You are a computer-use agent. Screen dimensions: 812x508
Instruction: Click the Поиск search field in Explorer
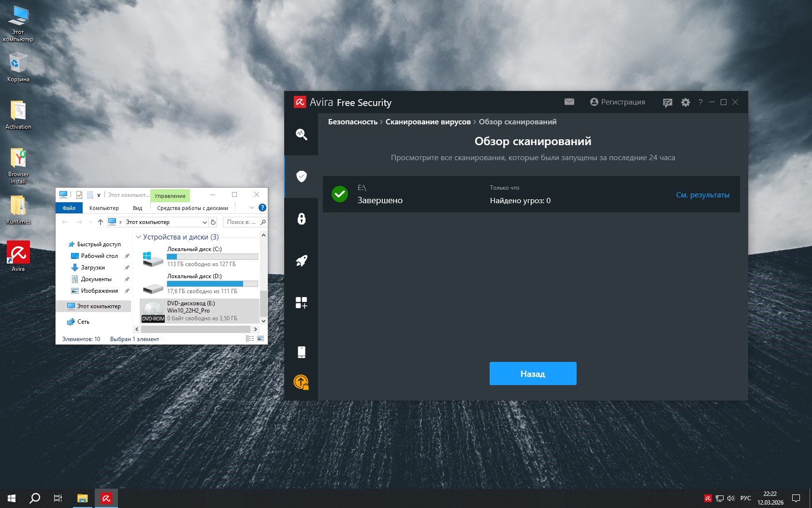(x=241, y=222)
